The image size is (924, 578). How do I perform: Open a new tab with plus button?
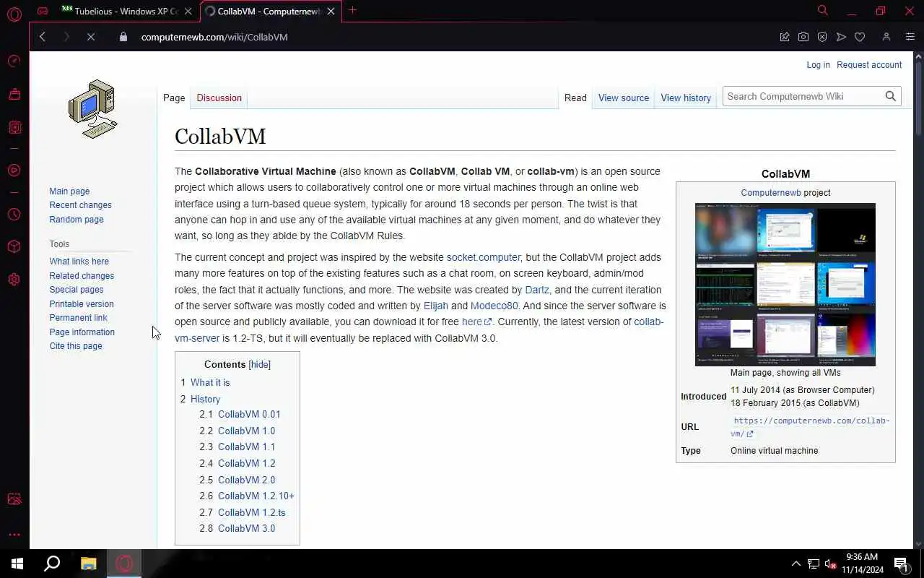click(x=353, y=10)
